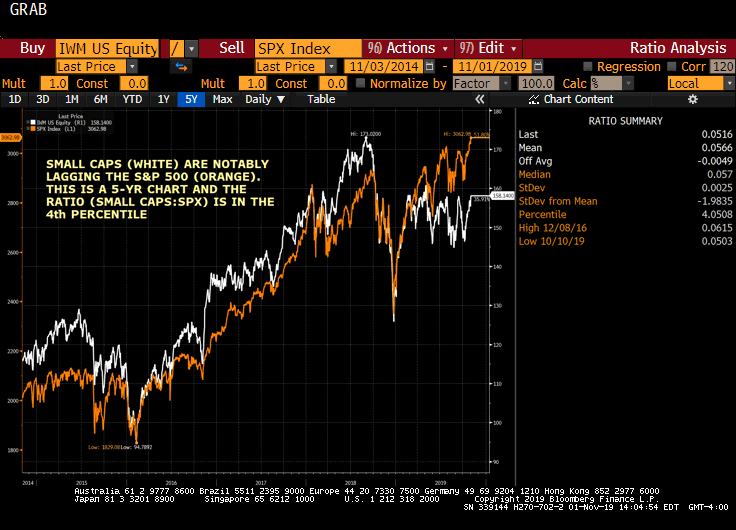Select the Max time range
Screen dimensions: 736x530
[x=222, y=99]
